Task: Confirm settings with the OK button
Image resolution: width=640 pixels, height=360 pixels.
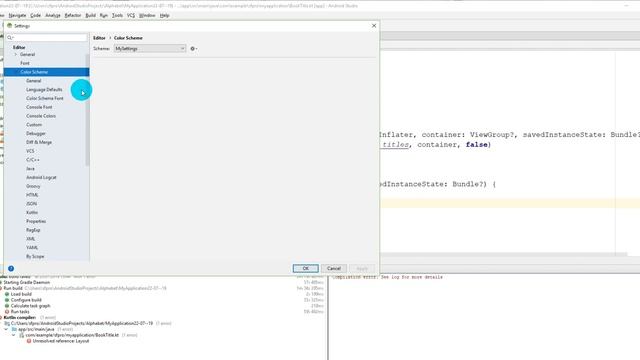Action: tap(305, 269)
